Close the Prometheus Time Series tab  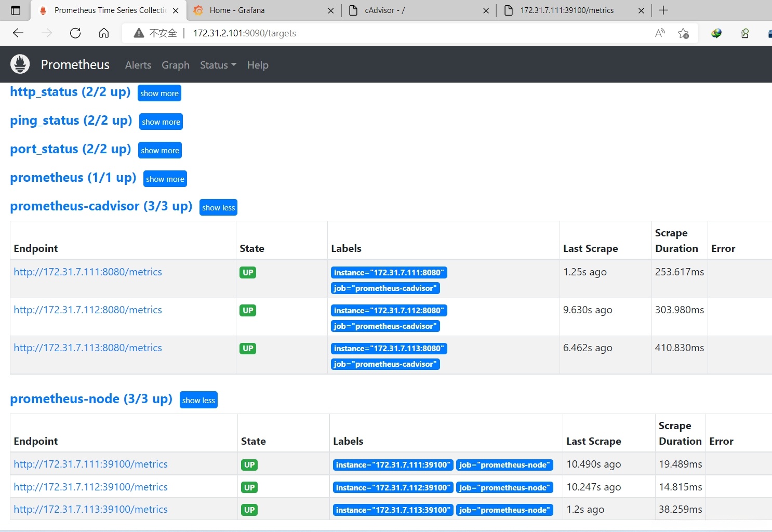(176, 10)
